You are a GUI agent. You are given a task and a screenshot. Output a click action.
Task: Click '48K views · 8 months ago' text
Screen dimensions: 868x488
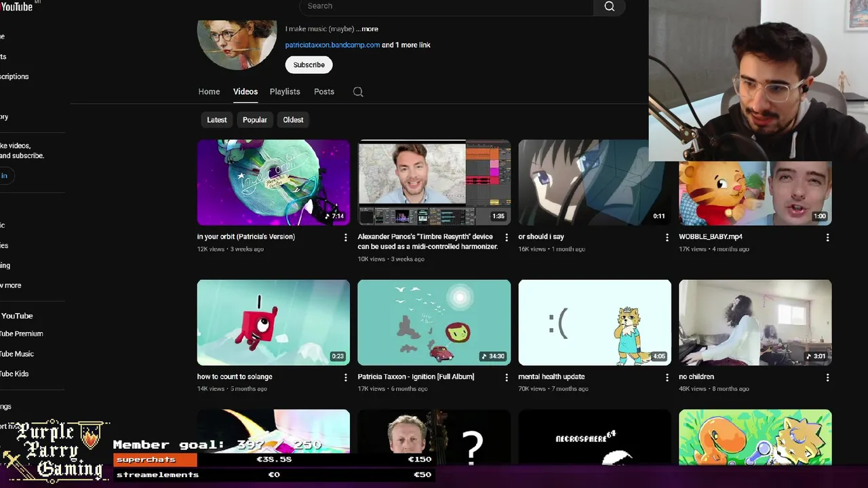point(714,389)
